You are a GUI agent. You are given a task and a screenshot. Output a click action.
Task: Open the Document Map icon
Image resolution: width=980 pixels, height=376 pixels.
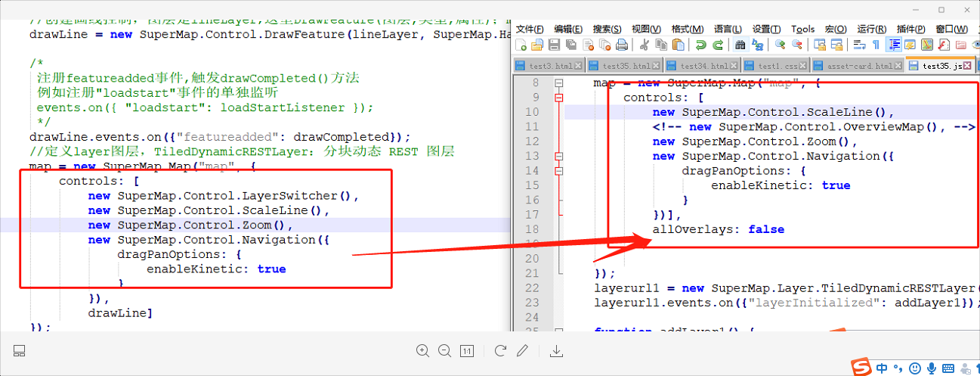(x=927, y=45)
